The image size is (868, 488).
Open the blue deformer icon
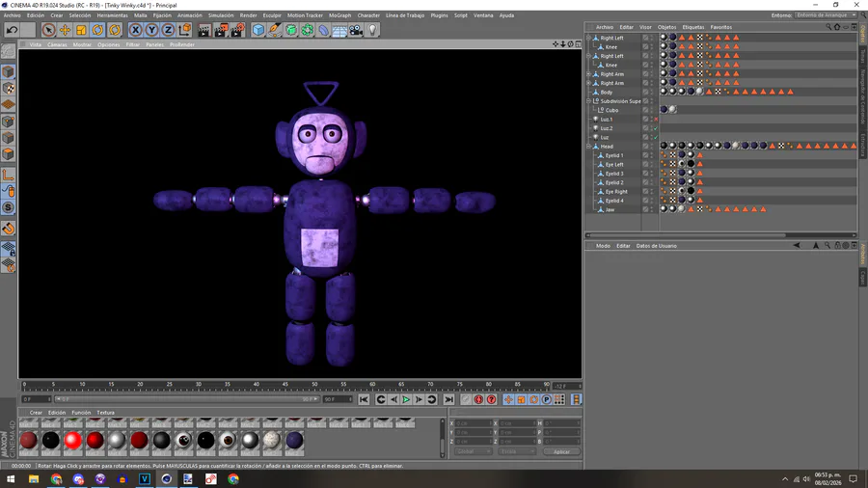click(323, 30)
